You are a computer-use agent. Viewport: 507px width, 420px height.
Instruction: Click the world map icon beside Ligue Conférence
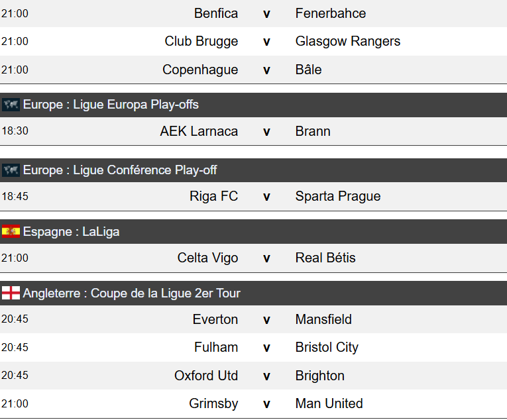tap(11, 170)
